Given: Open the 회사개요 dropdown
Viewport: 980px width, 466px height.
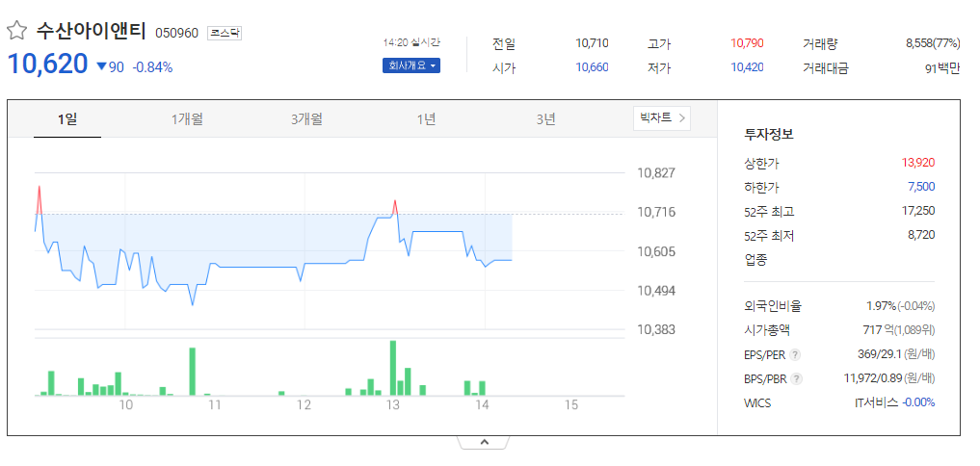Looking at the screenshot, I should [411, 65].
